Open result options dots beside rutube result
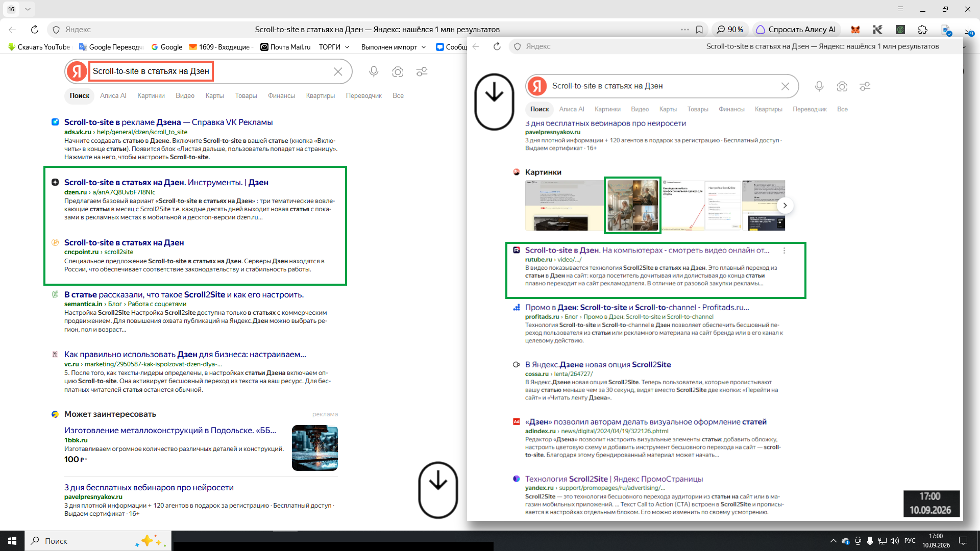 coord(785,251)
